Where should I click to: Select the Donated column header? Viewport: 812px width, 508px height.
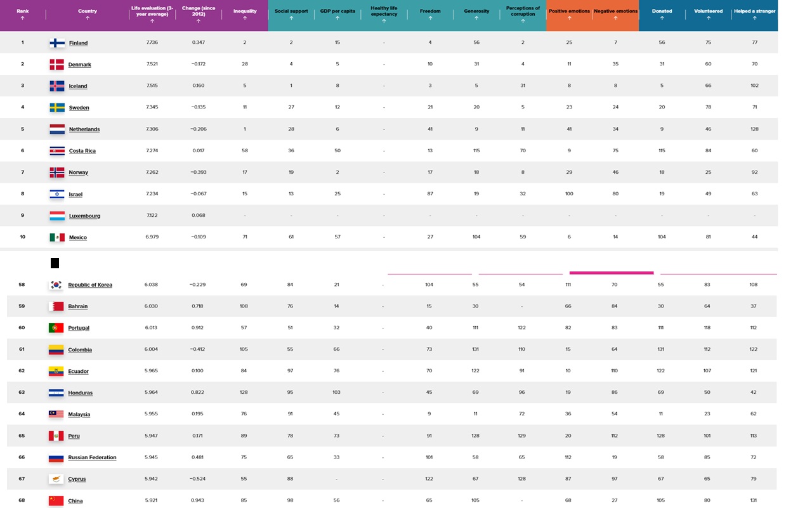tap(662, 11)
